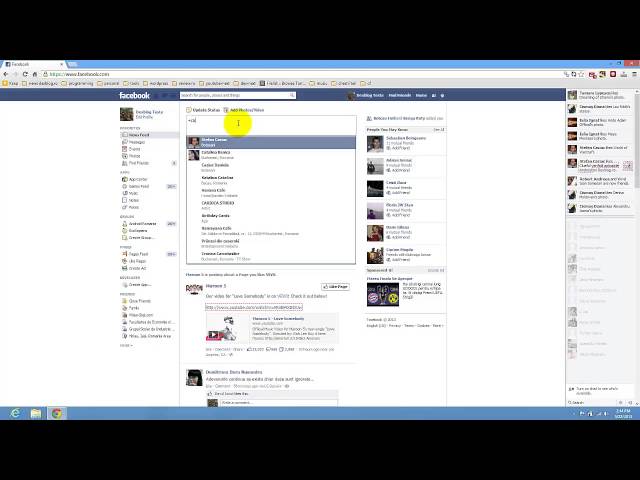
Task: Open the chat sidebar search box
Action: (x=592, y=402)
